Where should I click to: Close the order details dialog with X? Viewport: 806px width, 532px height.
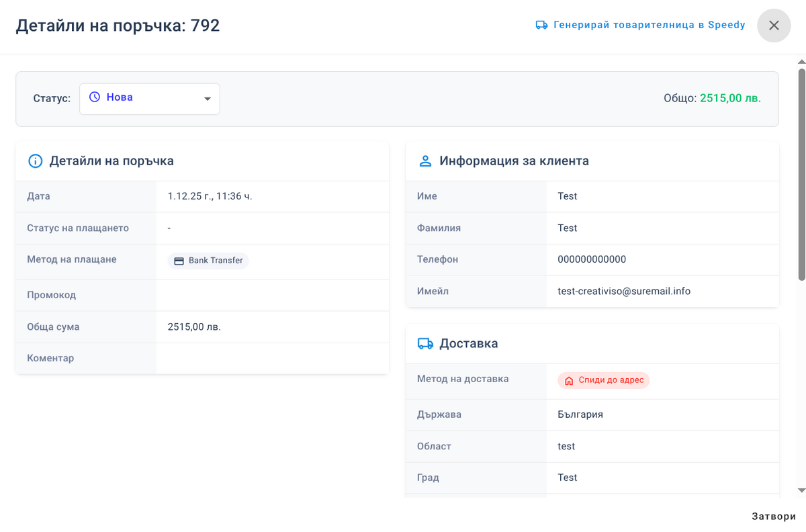[x=774, y=26]
